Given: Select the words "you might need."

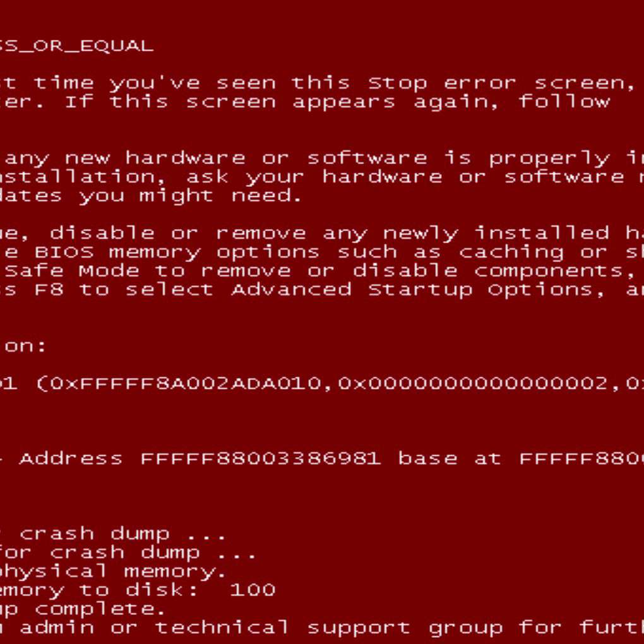Looking at the screenshot, I should tap(191, 196).
